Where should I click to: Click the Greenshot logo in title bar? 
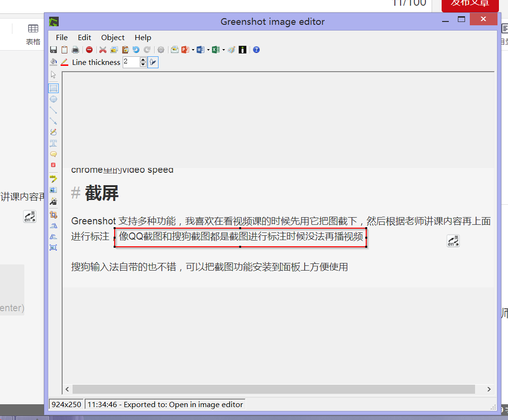[x=54, y=21]
